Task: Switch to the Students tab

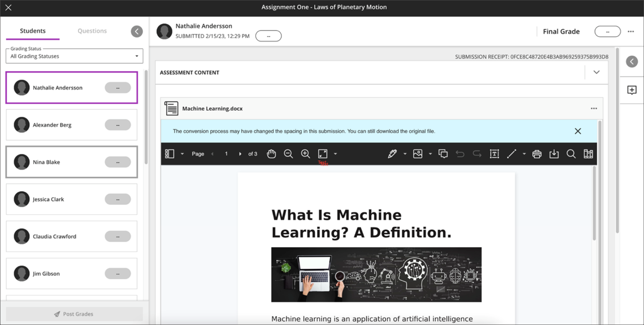Action: [x=32, y=31]
